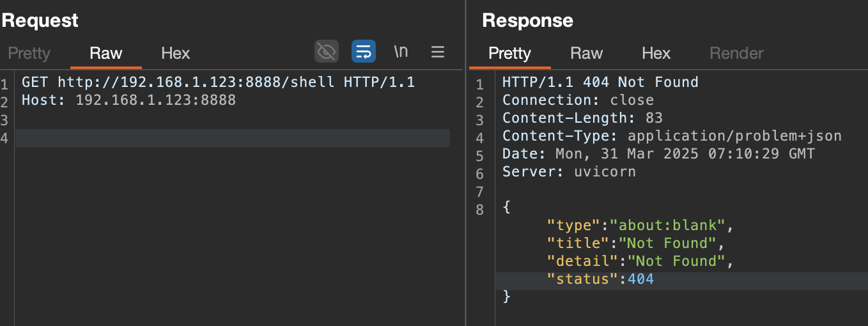
Task: Click the "status":404 JSON line
Action: (600, 279)
